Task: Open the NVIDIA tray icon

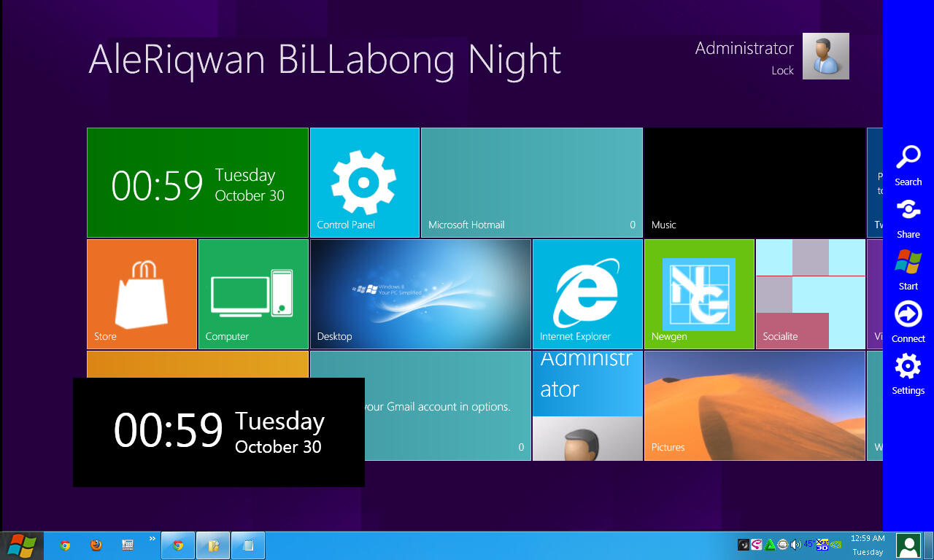Action: [x=836, y=545]
